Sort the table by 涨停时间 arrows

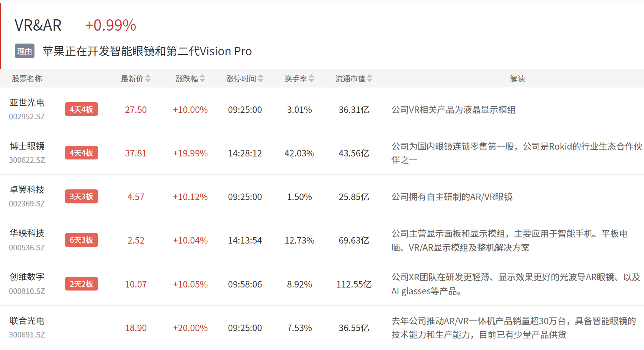260,78
